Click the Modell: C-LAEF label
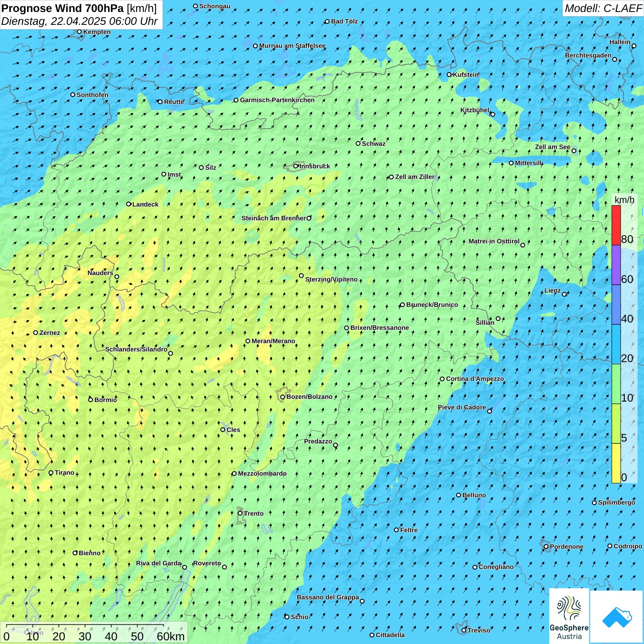This screenshot has width=644, height=644. pos(603,8)
